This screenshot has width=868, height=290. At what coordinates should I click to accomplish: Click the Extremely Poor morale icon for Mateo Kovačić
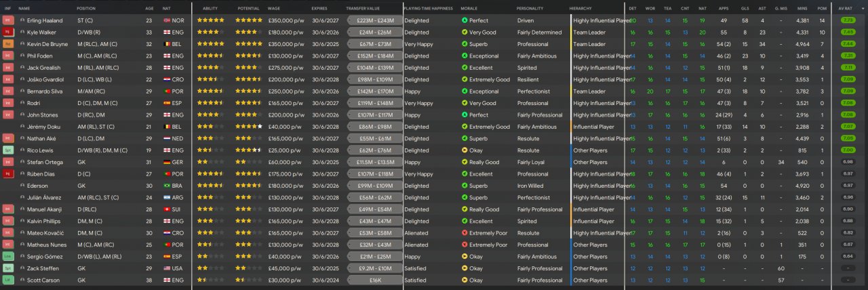[x=465, y=233]
